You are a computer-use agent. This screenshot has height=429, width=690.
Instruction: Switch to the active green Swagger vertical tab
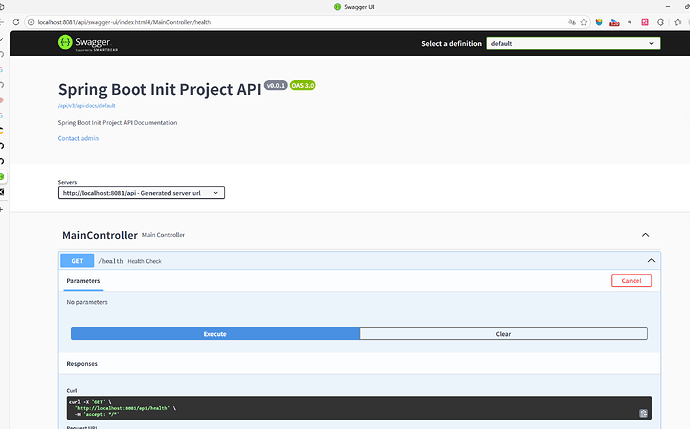[2, 176]
